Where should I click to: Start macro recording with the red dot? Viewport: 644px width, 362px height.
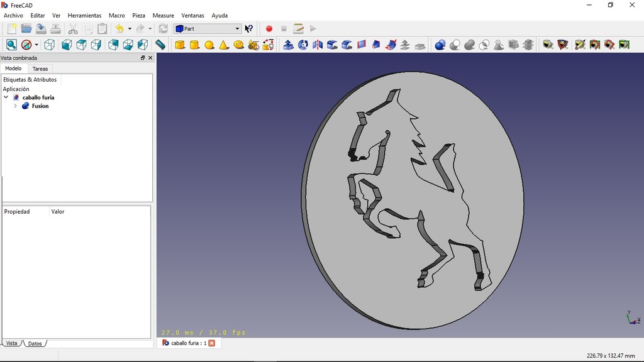tap(269, 28)
